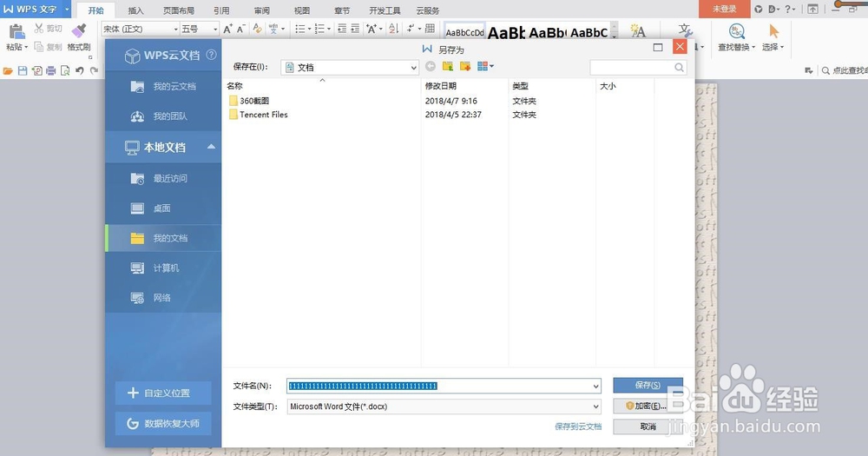Viewport: 868px width, 456px height.
Task: Click the Select cursor icon in ribbon
Action: (774, 31)
